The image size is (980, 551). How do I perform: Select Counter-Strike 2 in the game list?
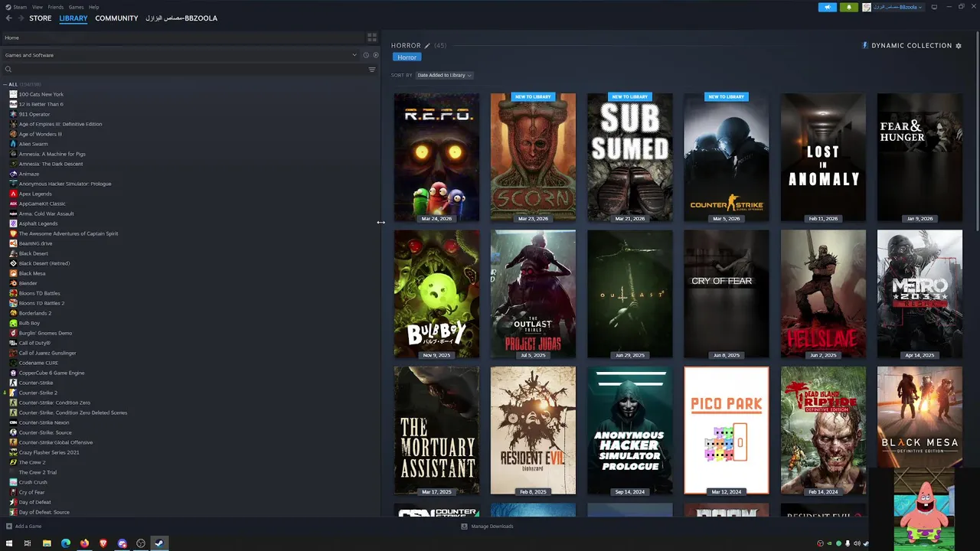pos(38,393)
